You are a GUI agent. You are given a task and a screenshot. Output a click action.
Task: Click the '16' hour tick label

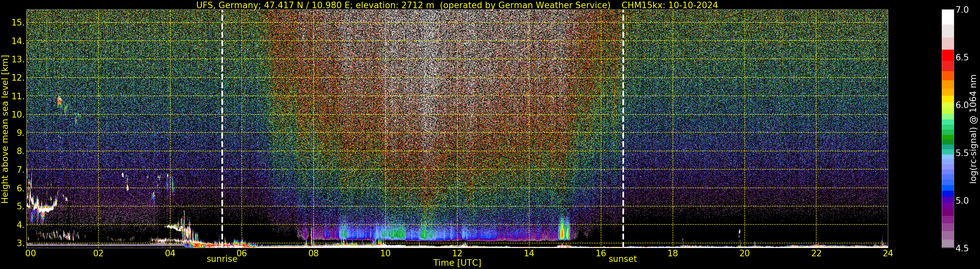coord(601,253)
